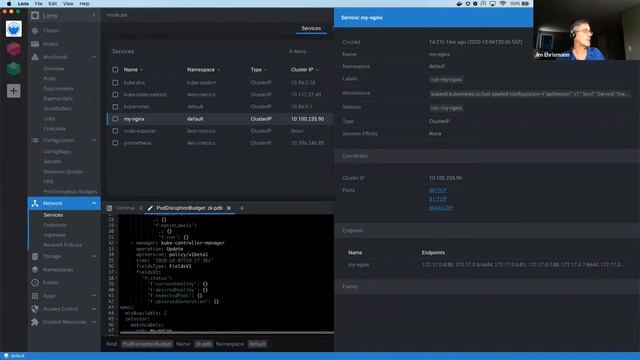Select the prometheus service row
This screenshot has height=360, width=640.
pos(220,143)
